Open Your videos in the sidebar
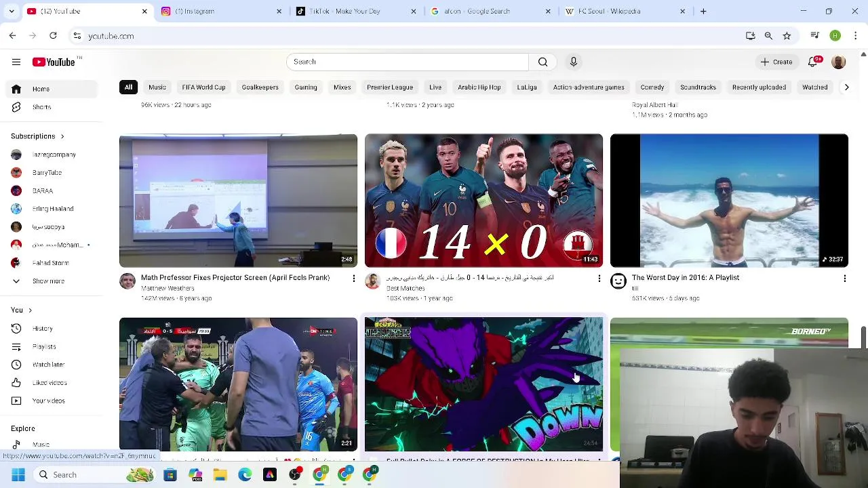The width and height of the screenshot is (868, 488). [x=51, y=401]
